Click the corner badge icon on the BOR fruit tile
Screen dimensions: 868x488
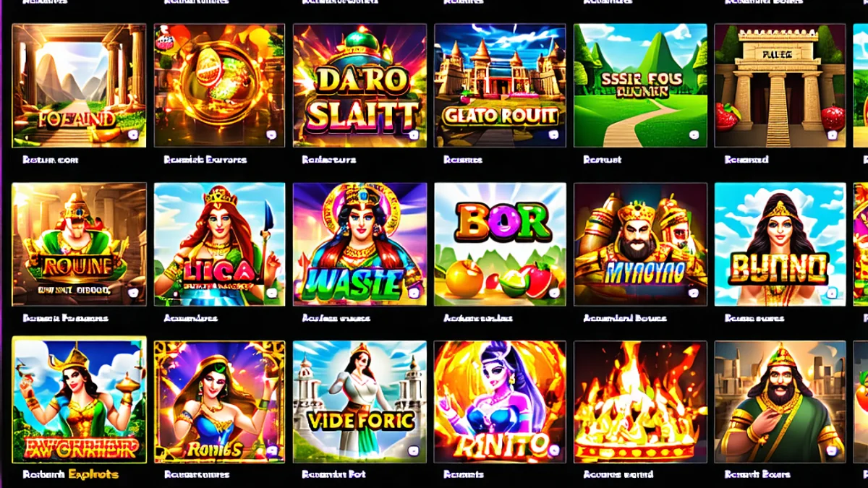pyautogui.click(x=554, y=293)
